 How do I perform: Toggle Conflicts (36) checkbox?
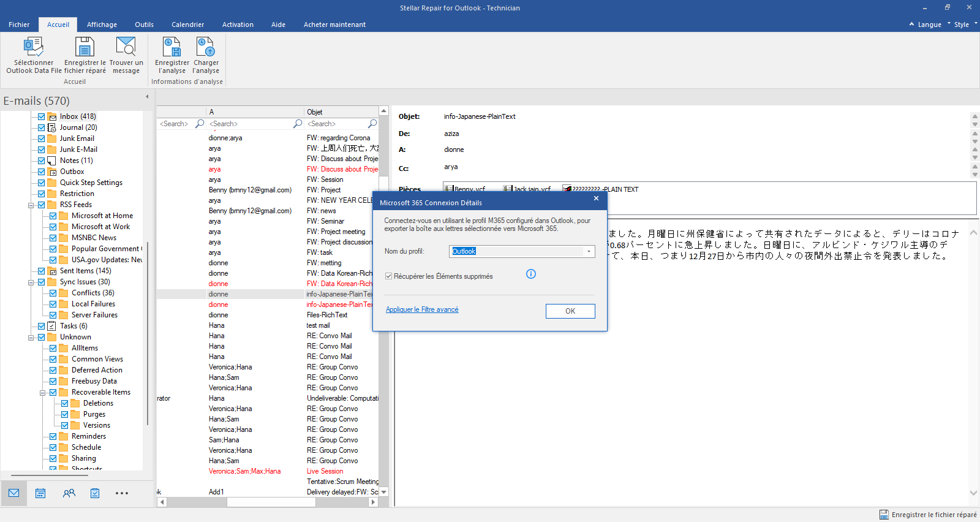53,293
